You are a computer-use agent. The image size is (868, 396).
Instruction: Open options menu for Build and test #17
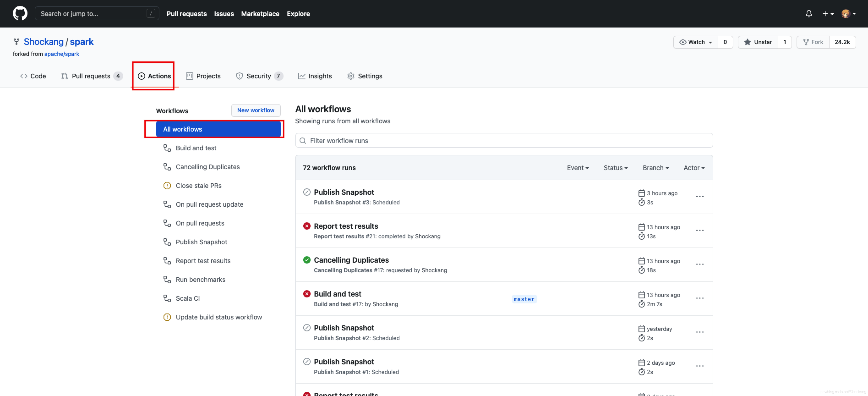tap(699, 298)
